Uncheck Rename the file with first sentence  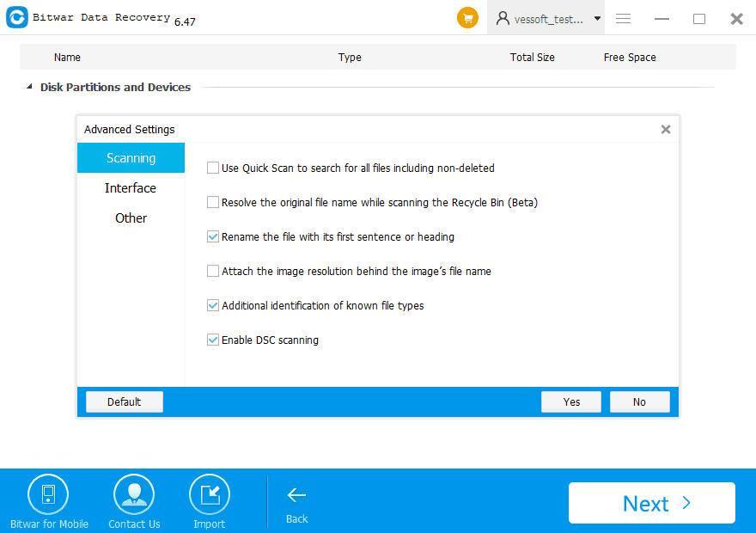point(213,236)
